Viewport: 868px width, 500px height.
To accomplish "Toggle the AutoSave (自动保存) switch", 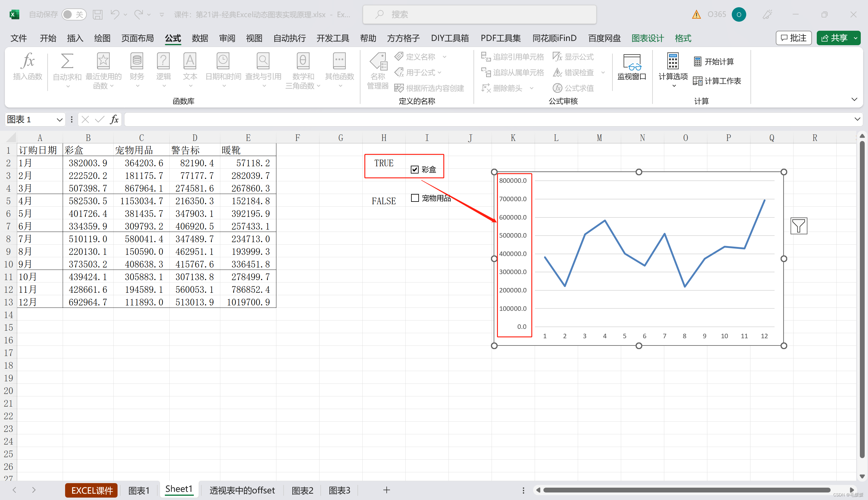I will coord(74,14).
